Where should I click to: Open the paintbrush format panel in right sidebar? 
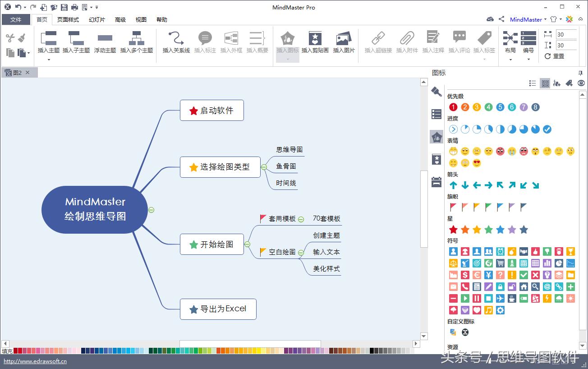pyautogui.click(x=436, y=92)
